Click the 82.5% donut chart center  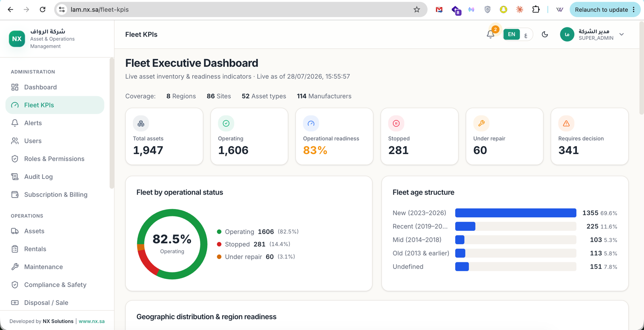(172, 243)
